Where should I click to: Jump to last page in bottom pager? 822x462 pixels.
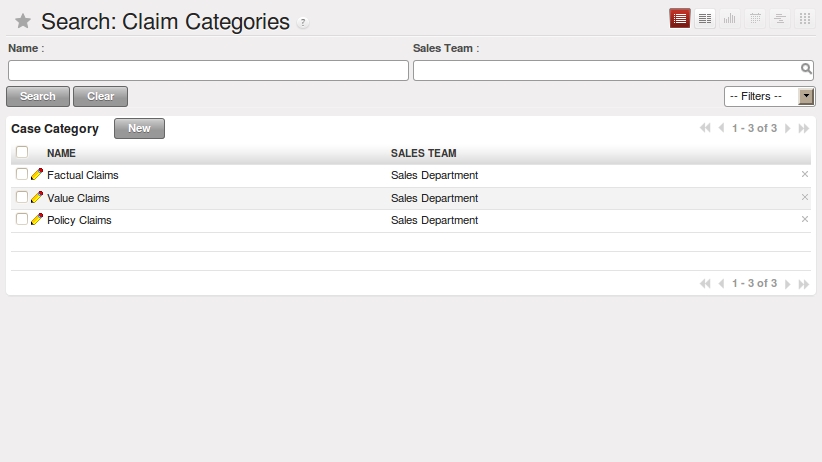(804, 284)
